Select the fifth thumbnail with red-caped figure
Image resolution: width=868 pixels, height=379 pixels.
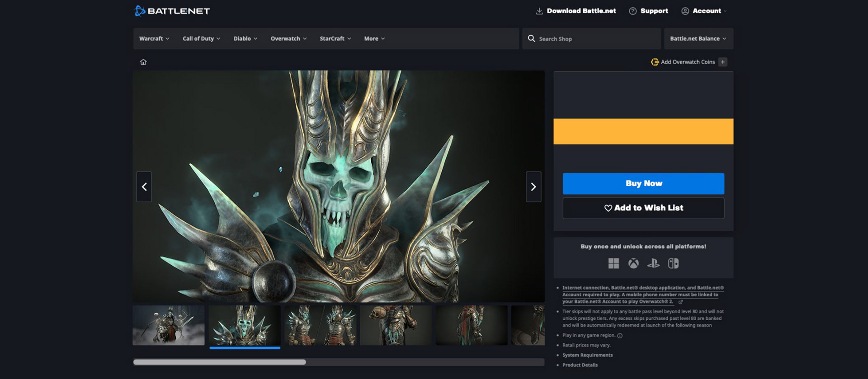[472, 325]
